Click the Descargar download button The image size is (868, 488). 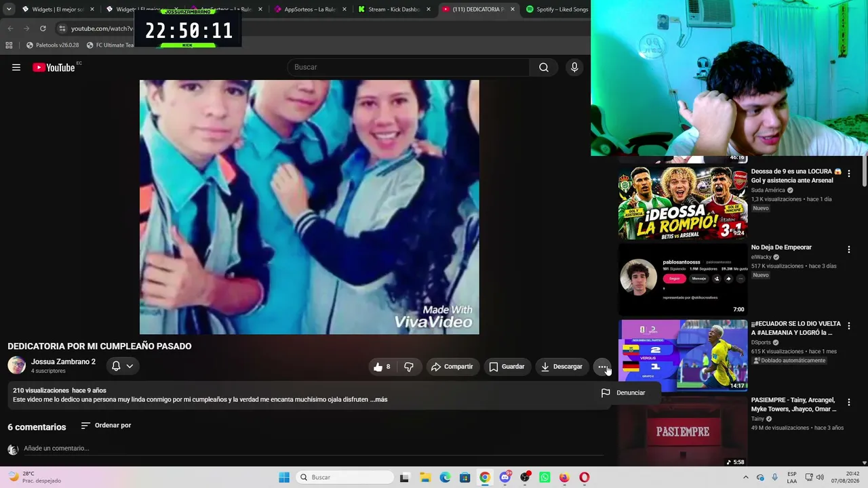pos(561,367)
